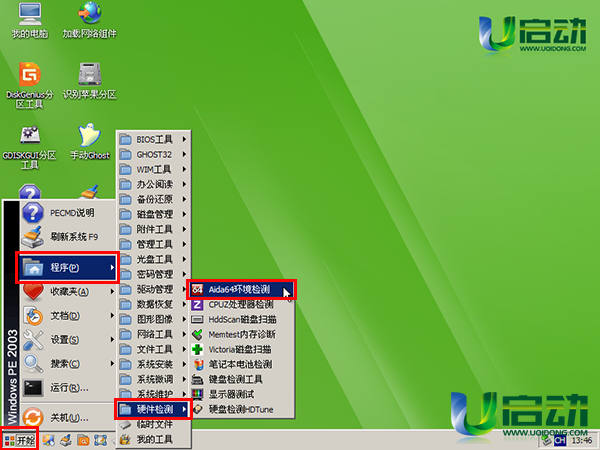Launch Aida64环境检测 tool

tap(241, 289)
